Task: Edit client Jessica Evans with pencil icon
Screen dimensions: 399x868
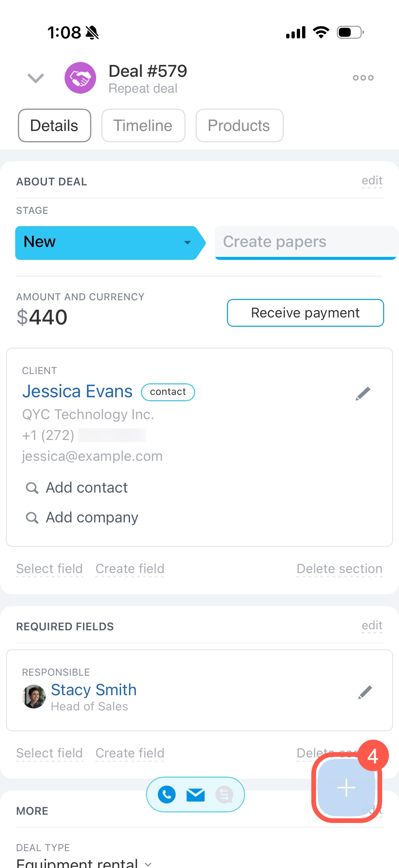Action: pyautogui.click(x=363, y=393)
